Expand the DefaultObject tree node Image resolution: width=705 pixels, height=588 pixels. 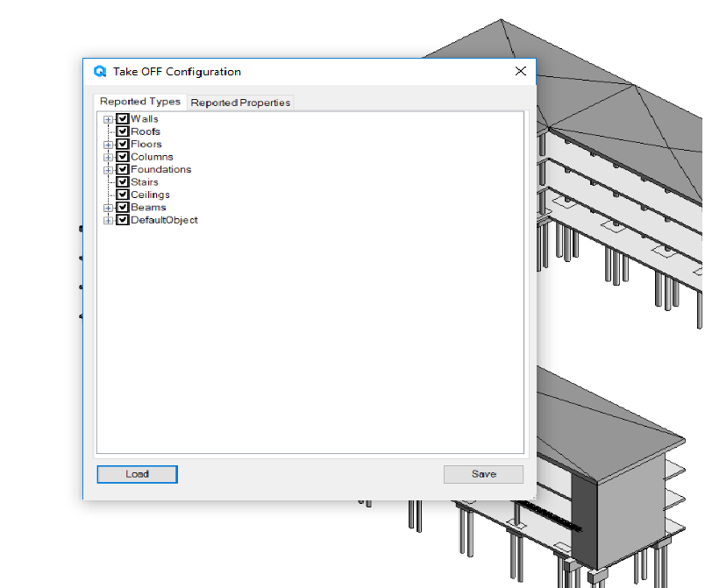coord(108,220)
